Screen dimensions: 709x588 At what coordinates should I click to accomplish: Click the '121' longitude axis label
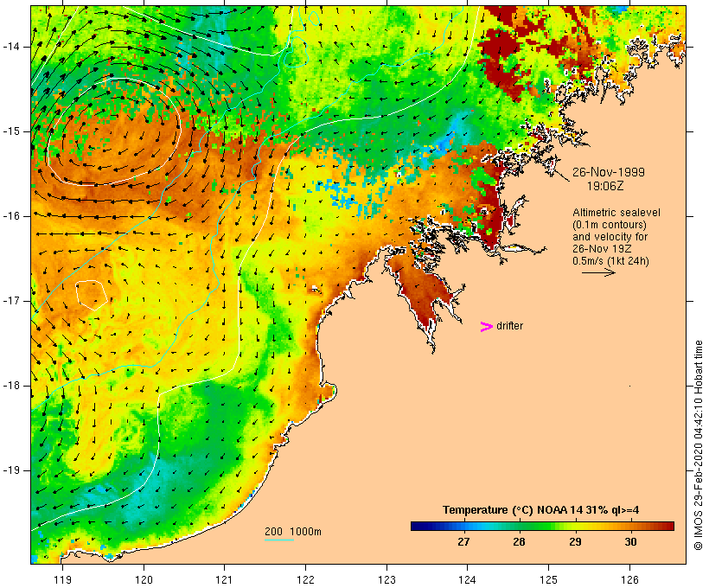[225, 579]
